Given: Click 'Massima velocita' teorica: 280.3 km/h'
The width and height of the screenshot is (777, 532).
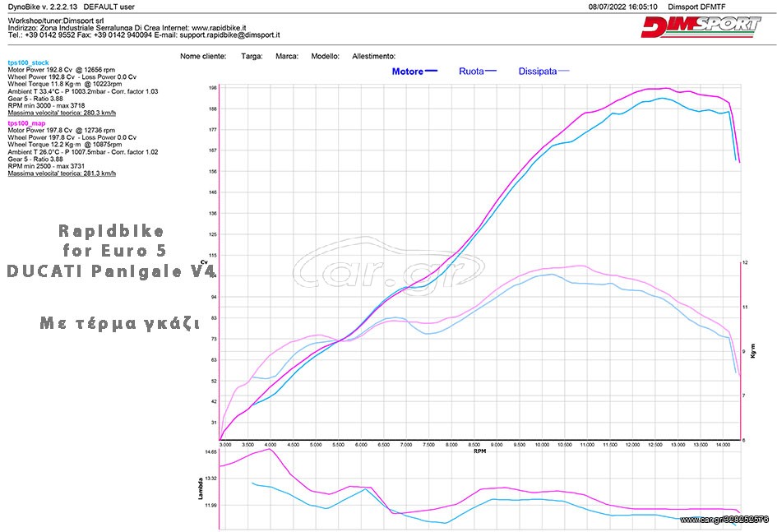Looking at the screenshot, I should (x=62, y=113).
